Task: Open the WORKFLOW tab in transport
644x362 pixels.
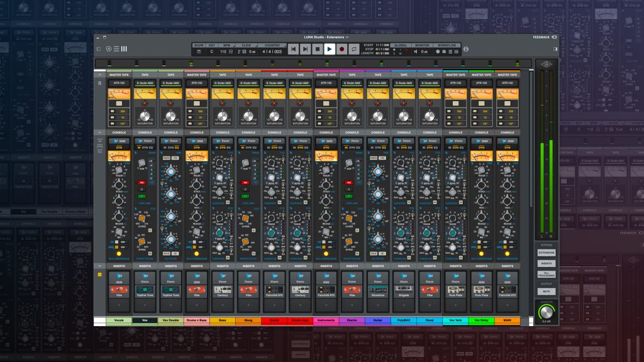Action: (x=447, y=45)
